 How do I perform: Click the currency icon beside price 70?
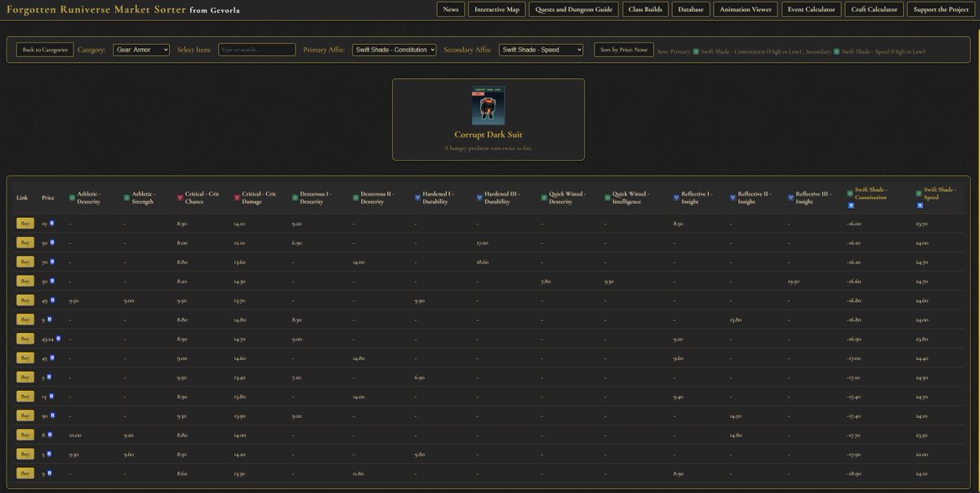click(x=53, y=262)
